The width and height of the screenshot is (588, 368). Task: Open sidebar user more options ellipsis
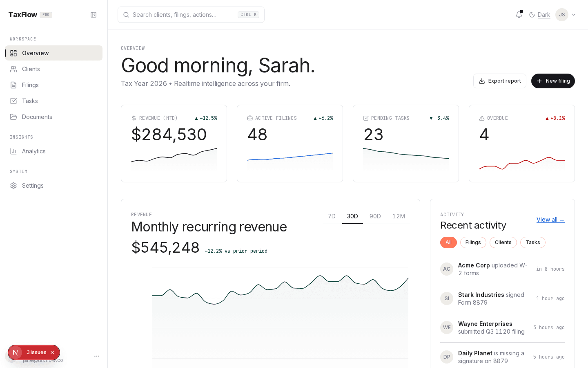97,356
